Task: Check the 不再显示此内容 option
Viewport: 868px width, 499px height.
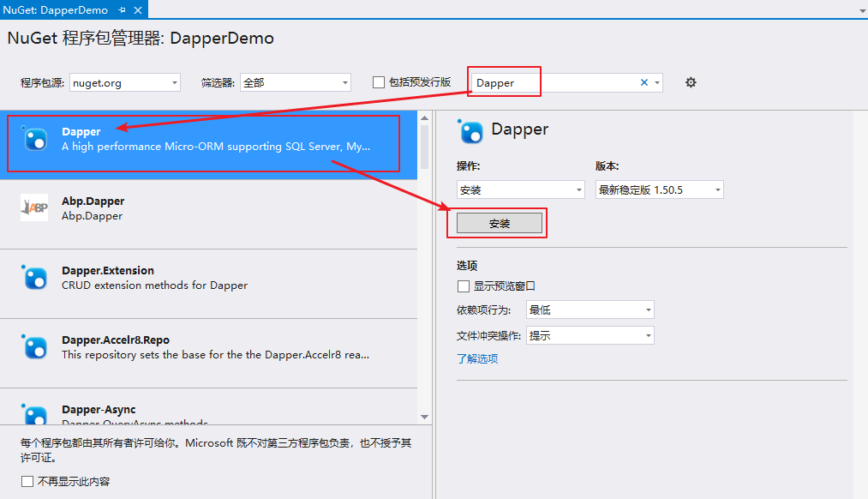Action: point(27,482)
